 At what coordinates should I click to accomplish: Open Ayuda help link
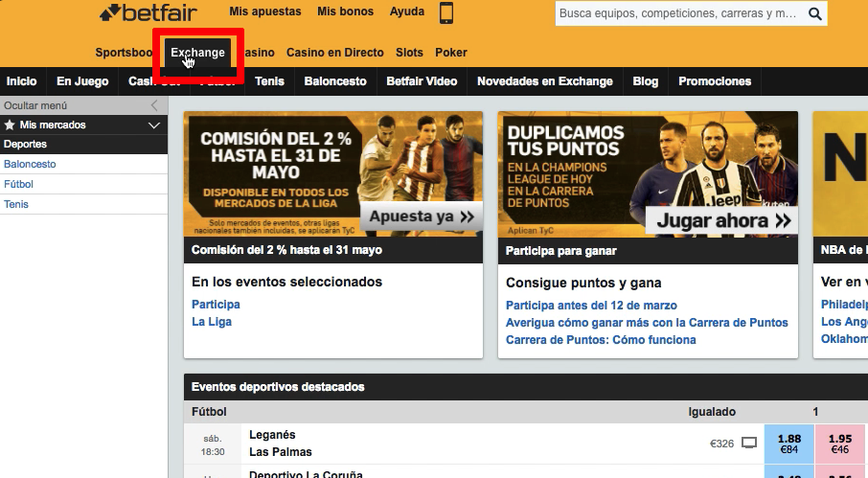(407, 11)
